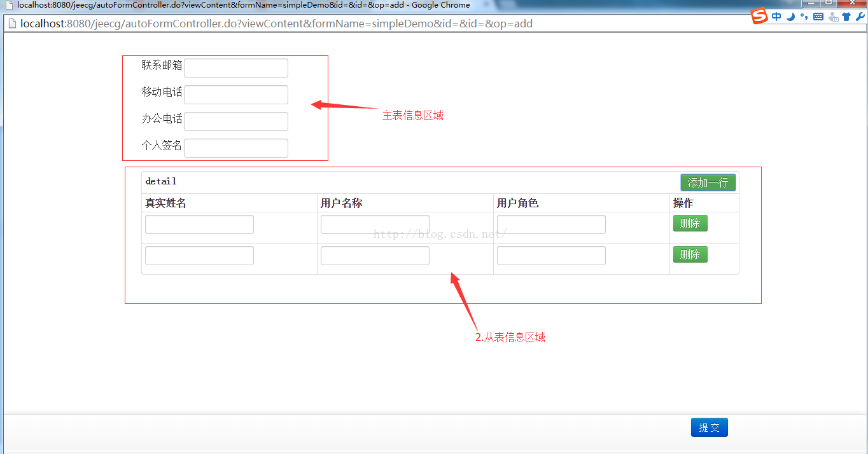Toggle the 中 Chinese/English mode indicator
The image size is (868, 454).
(776, 17)
